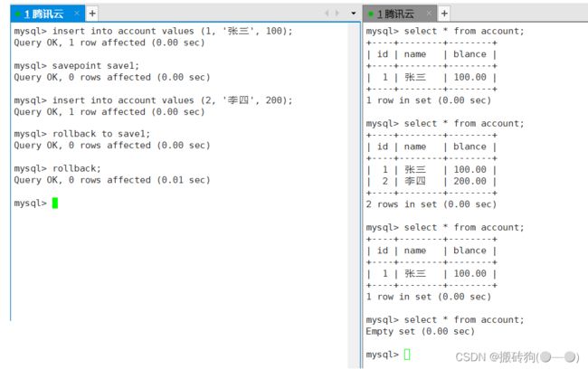The image size is (588, 369).
Task: Click the connection status dot on right tab
Action: point(371,14)
